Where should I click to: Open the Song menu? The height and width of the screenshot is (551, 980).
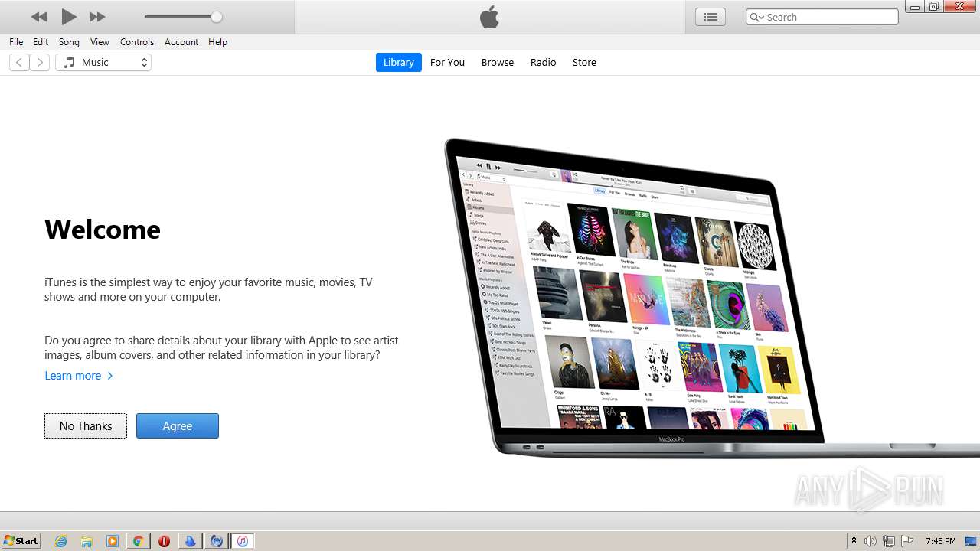tap(69, 42)
